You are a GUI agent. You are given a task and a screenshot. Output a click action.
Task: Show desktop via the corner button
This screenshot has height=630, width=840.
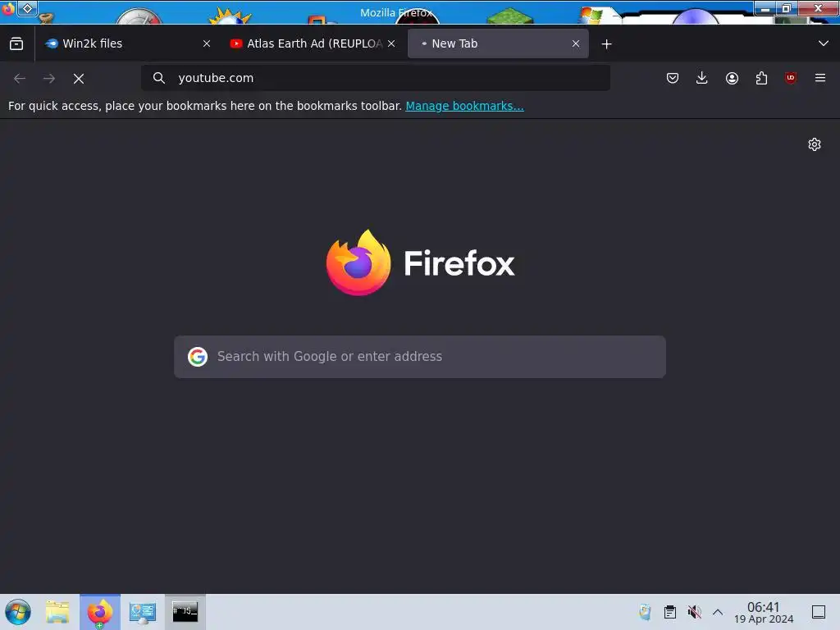pyautogui.click(x=819, y=612)
